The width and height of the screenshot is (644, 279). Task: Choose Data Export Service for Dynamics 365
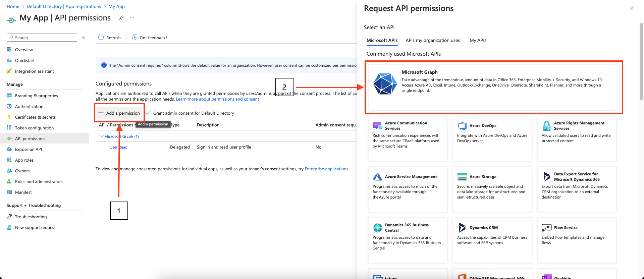pos(577,189)
